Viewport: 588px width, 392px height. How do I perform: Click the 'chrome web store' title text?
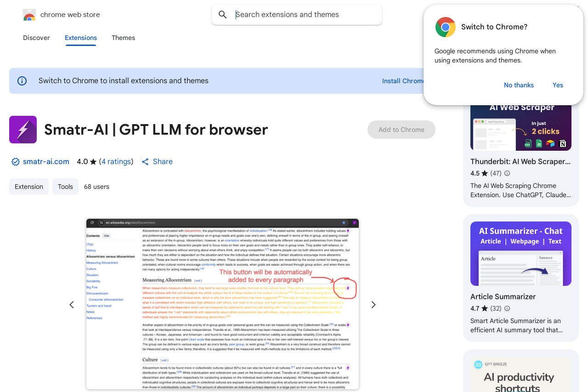[x=70, y=15]
